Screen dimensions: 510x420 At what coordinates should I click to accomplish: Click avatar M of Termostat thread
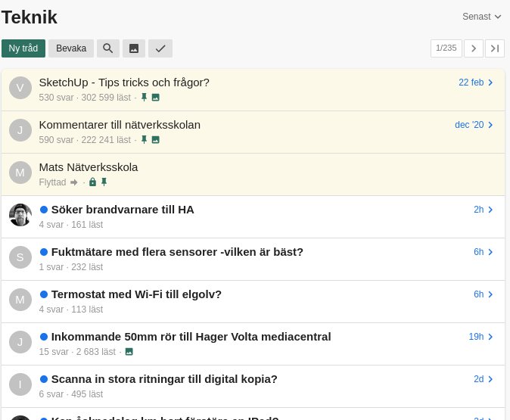(20, 300)
